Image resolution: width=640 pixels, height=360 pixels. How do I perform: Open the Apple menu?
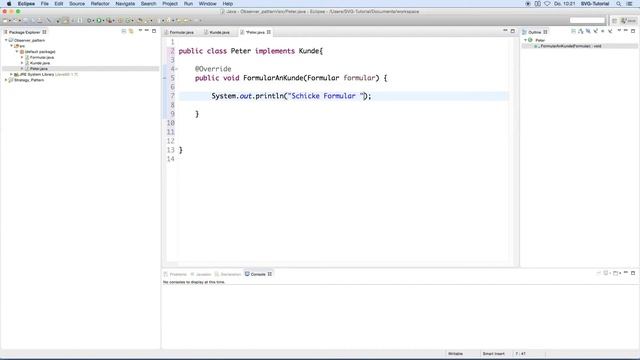point(9,4)
